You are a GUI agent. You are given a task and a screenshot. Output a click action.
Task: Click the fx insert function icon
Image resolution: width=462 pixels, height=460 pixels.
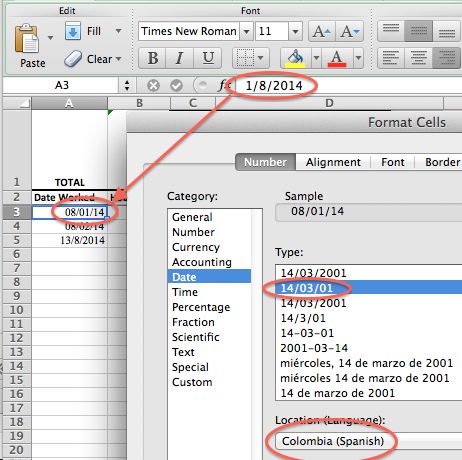pyautogui.click(x=223, y=86)
